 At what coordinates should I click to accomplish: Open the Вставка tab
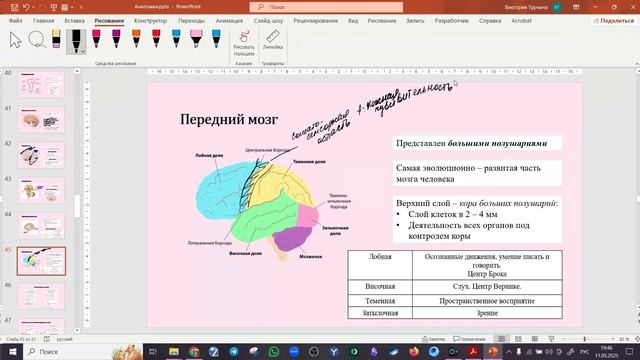click(x=75, y=20)
